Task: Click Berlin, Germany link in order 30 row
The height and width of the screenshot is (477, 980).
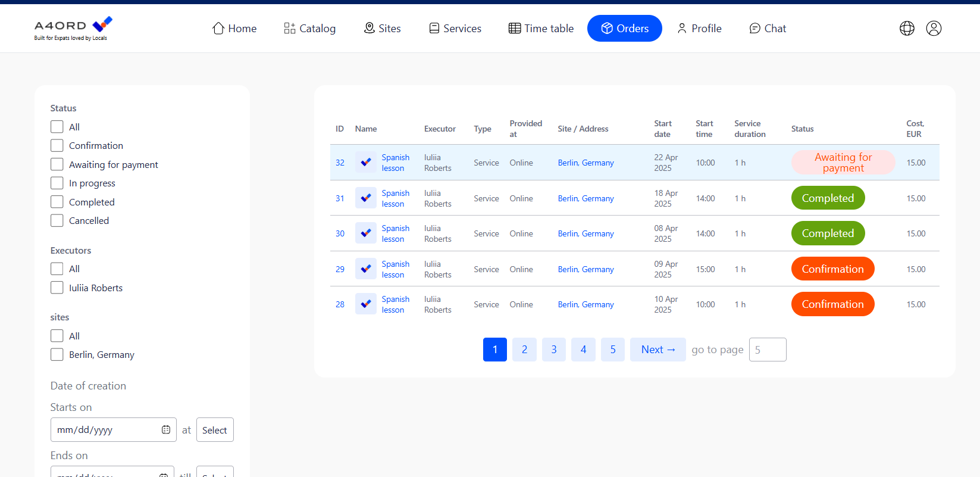Action: [586, 233]
